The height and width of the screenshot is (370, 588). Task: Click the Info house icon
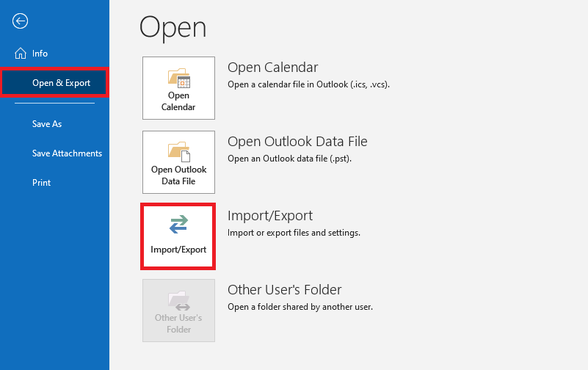click(20, 54)
